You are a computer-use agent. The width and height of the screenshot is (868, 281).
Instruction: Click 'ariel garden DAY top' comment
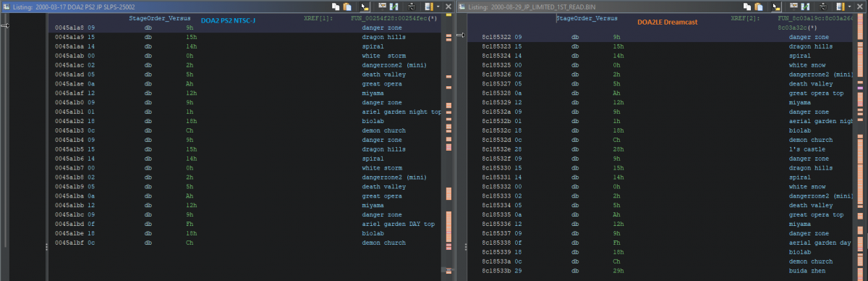(398, 224)
